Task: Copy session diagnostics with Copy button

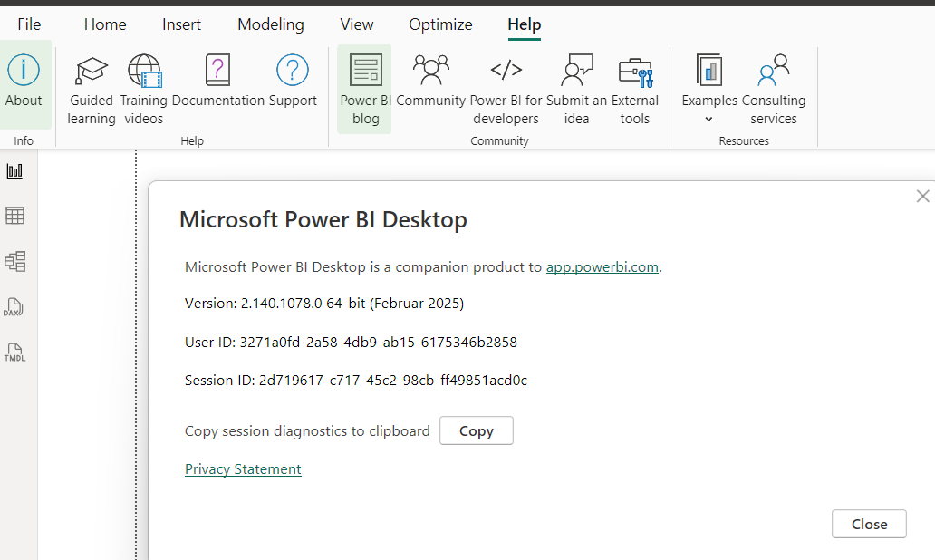Action: pos(477,430)
